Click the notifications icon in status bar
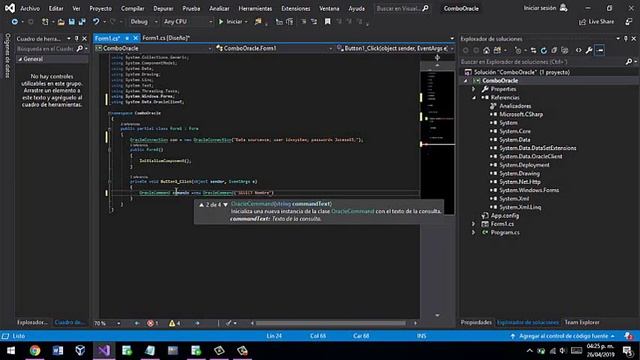The image size is (640, 360). 628,336
